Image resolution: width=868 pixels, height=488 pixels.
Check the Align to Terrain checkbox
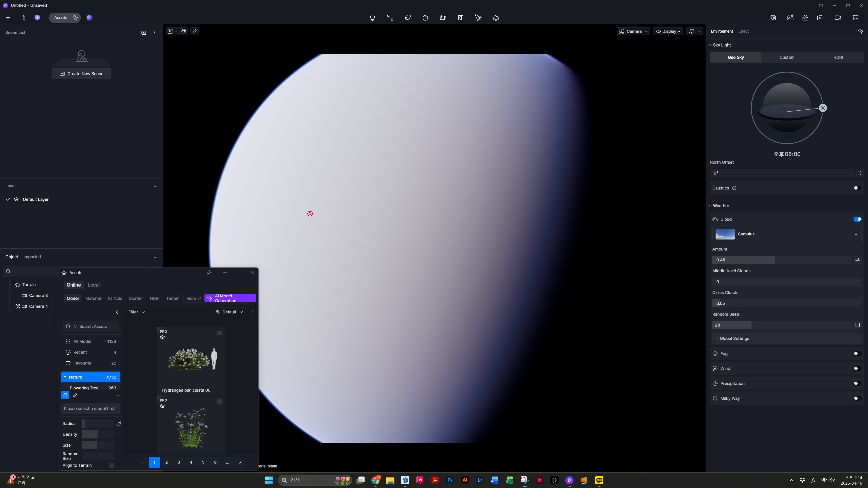112,465
